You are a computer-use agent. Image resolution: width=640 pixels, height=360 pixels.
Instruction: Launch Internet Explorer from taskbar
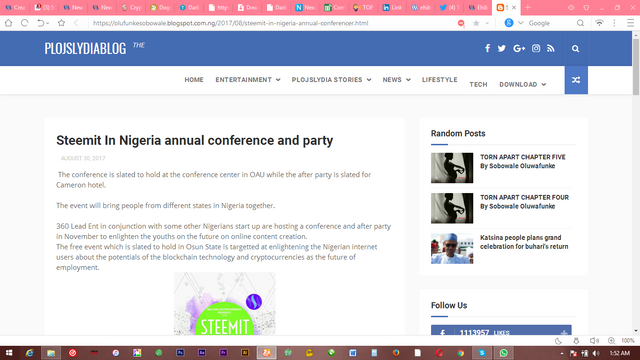(x=29, y=353)
